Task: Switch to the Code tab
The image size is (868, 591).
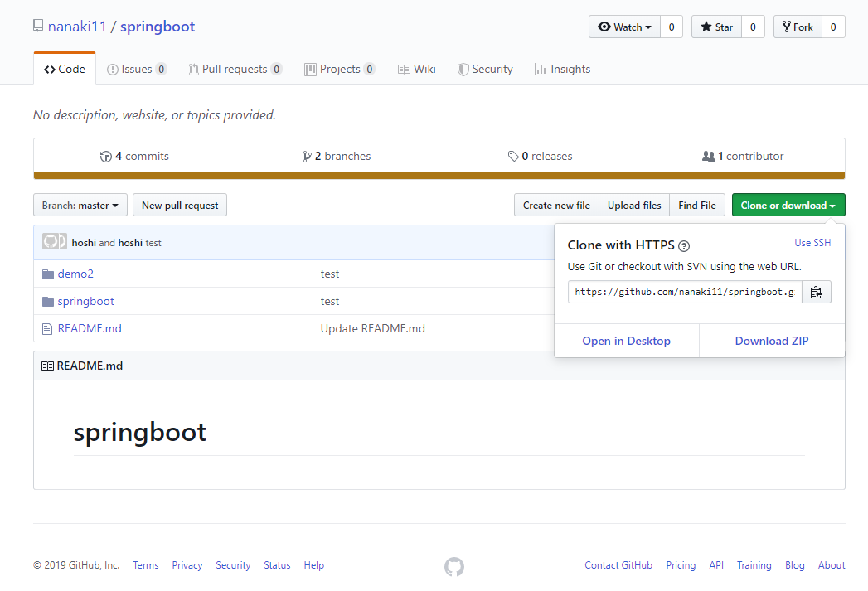Action: tap(65, 69)
